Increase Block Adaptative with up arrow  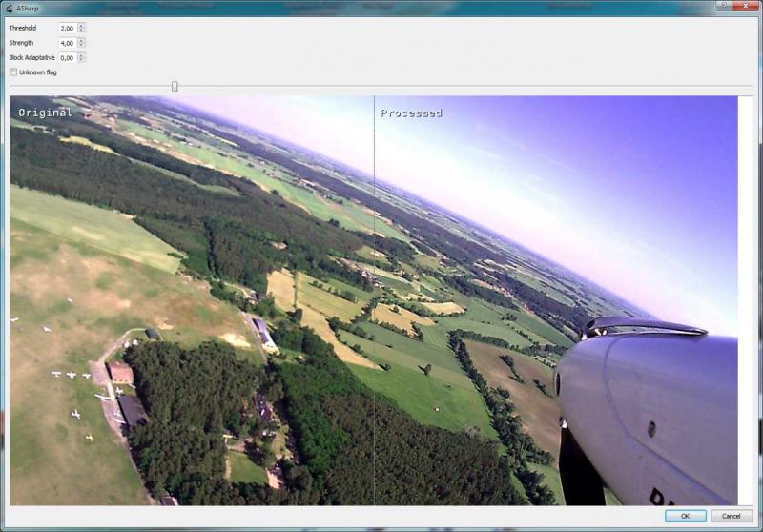[81, 55]
